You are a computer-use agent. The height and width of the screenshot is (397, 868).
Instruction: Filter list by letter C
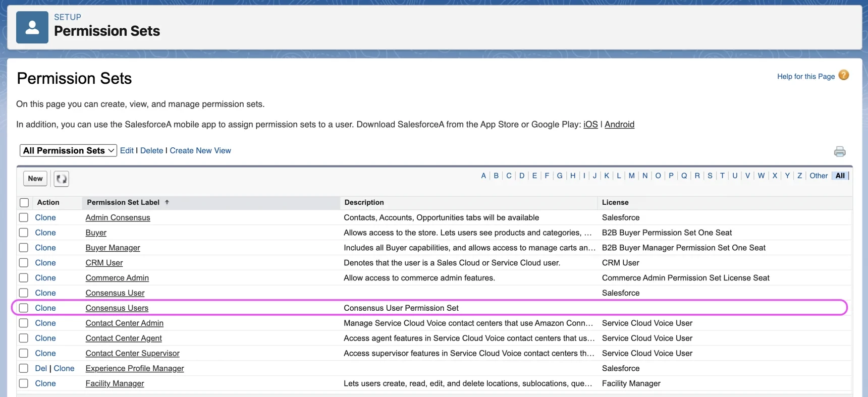[x=509, y=176]
